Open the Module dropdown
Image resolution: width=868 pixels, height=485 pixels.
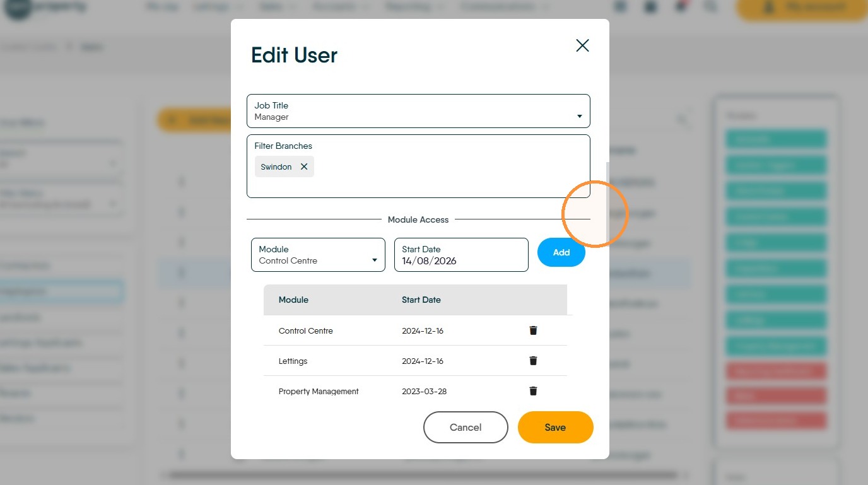coord(318,255)
